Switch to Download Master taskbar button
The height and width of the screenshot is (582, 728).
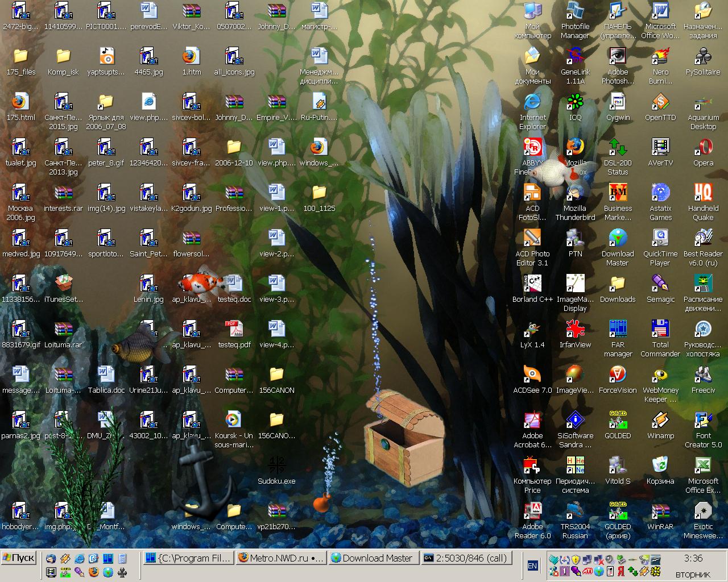(374, 558)
